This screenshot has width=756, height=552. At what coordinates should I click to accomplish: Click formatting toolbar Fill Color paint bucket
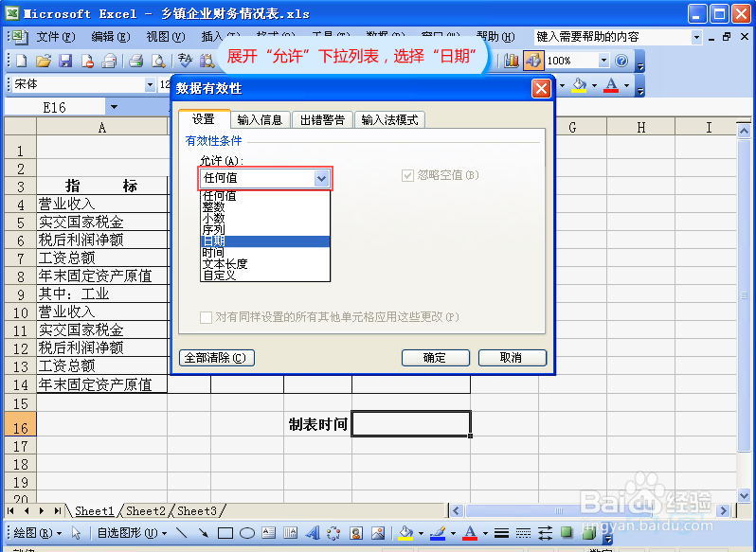pyautogui.click(x=579, y=85)
